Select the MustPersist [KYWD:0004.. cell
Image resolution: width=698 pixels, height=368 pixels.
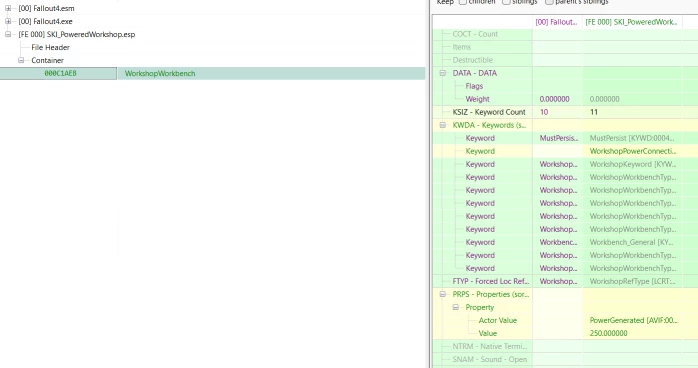point(632,138)
